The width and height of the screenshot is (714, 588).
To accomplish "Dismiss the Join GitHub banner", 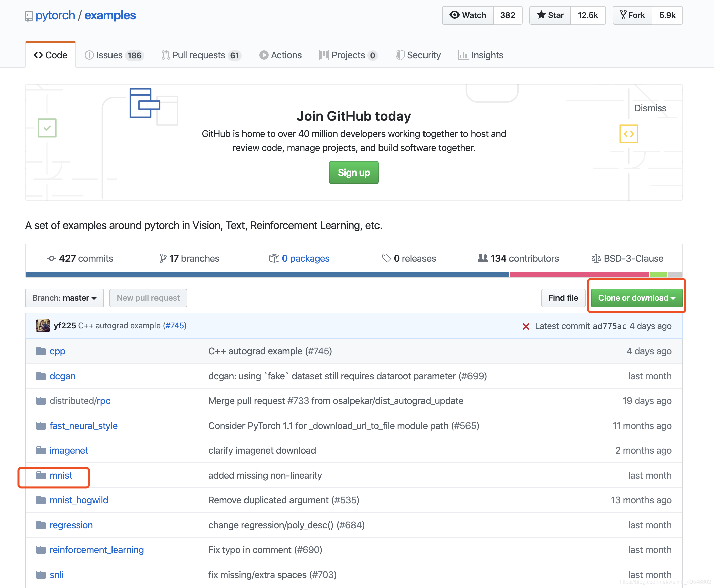I will [650, 108].
